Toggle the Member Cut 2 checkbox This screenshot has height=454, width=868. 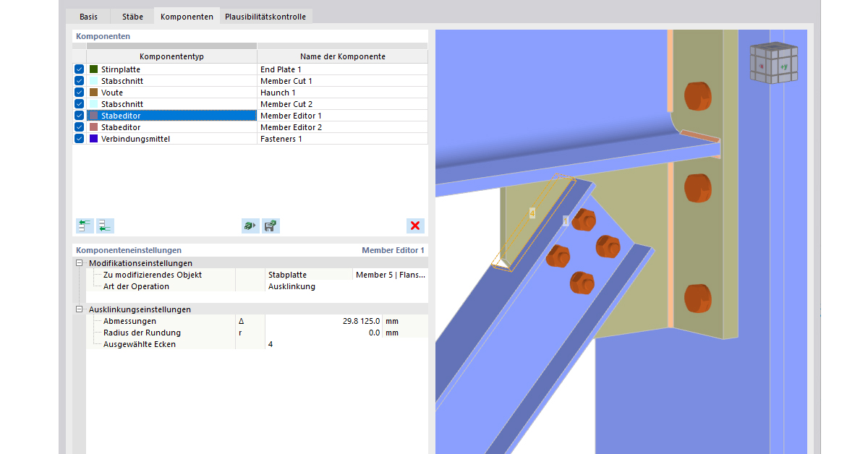(80, 104)
